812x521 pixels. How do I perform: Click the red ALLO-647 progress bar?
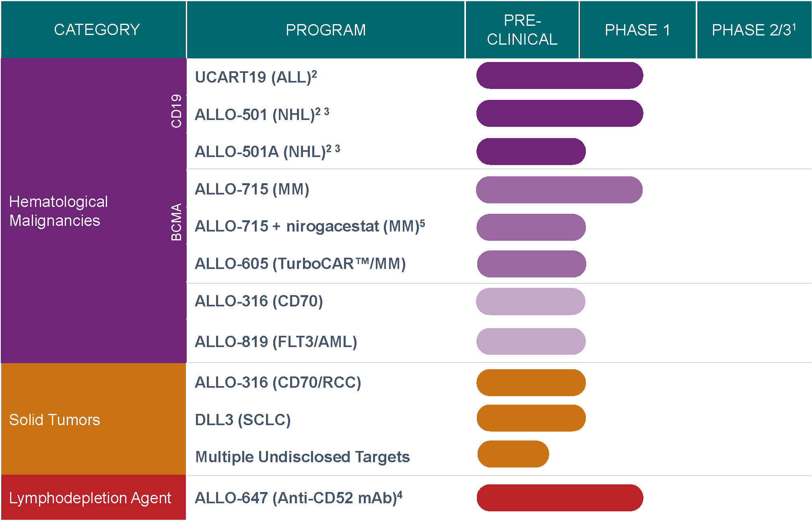click(x=560, y=498)
